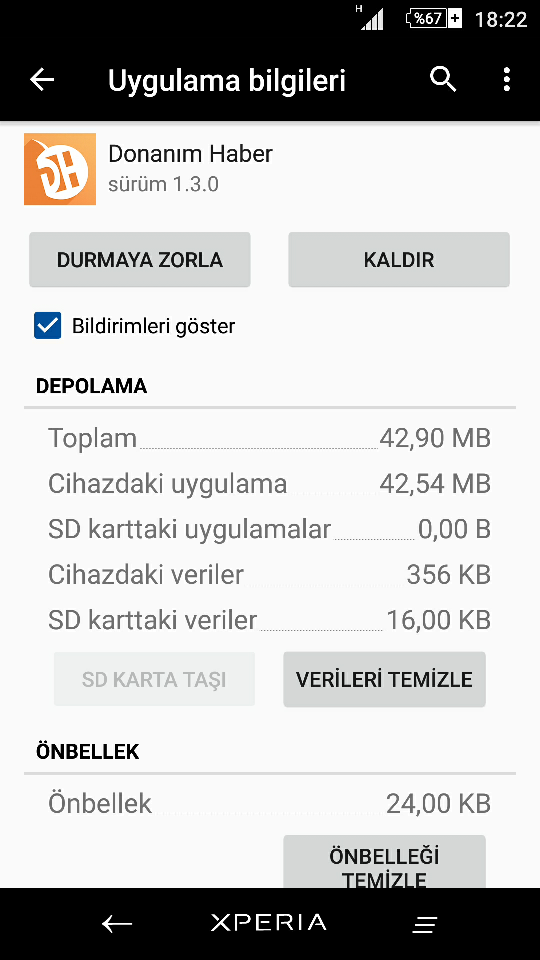Uncheck the Bildirimleri göster checkbox
The image size is (540, 960).
(x=47, y=325)
